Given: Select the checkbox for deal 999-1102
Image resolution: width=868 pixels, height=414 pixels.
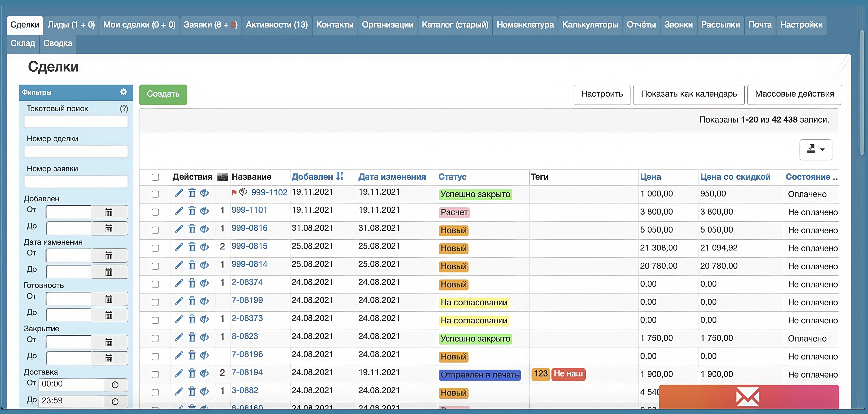Looking at the screenshot, I should point(155,194).
